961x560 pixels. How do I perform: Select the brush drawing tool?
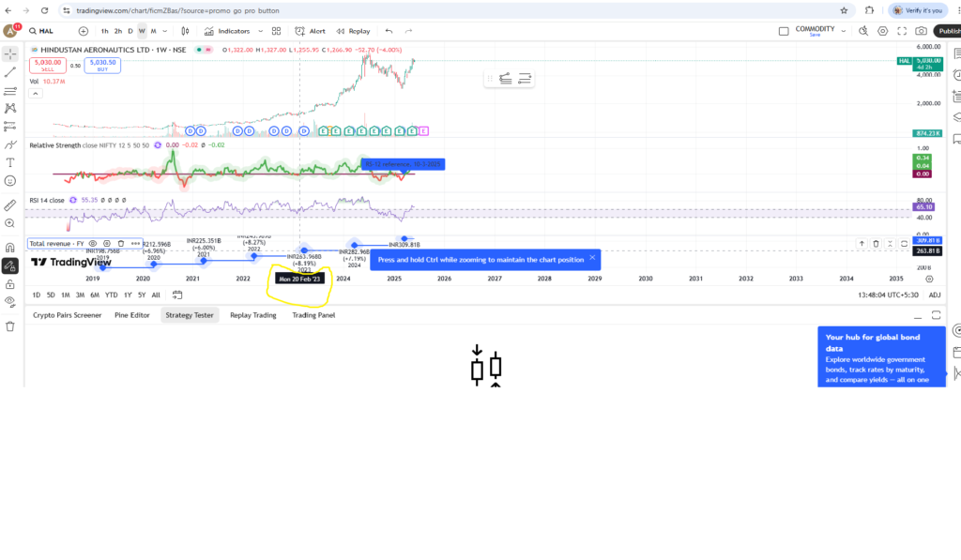(9, 145)
